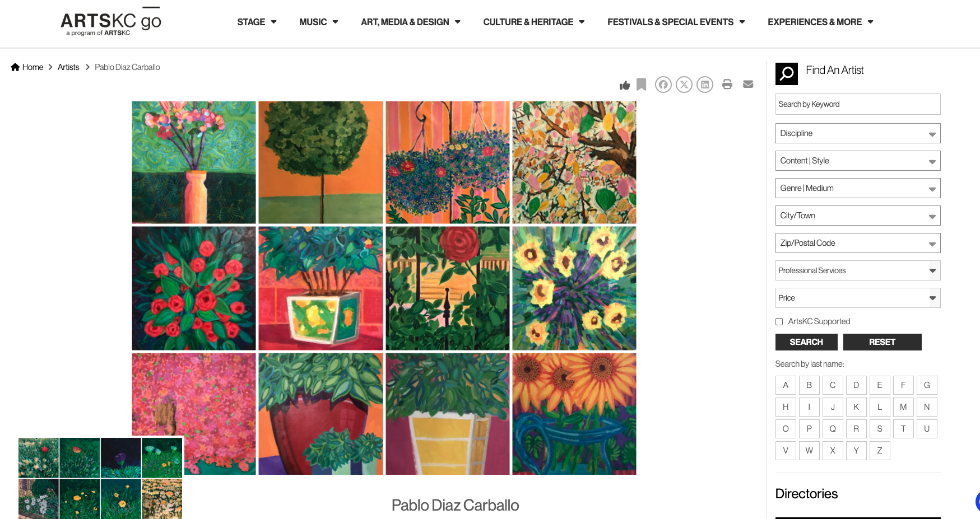The height and width of the screenshot is (519, 980).
Task: Click Find An Artist magnifier icon
Action: (787, 74)
